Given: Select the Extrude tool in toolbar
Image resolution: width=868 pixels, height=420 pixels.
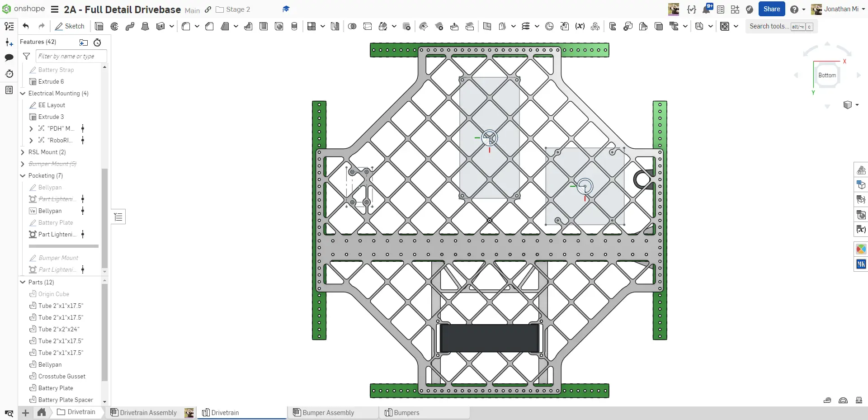Looking at the screenshot, I should click(99, 26).
